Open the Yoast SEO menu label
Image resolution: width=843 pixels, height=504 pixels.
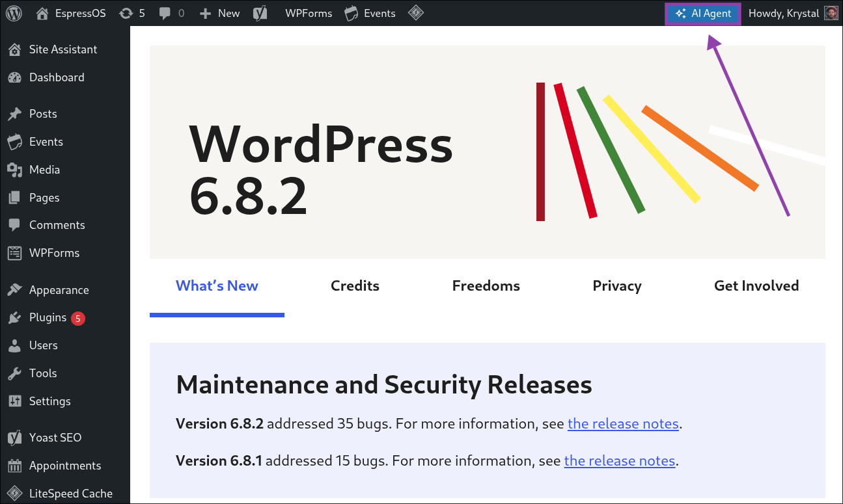pyautogui.click(x=55, y=438)
